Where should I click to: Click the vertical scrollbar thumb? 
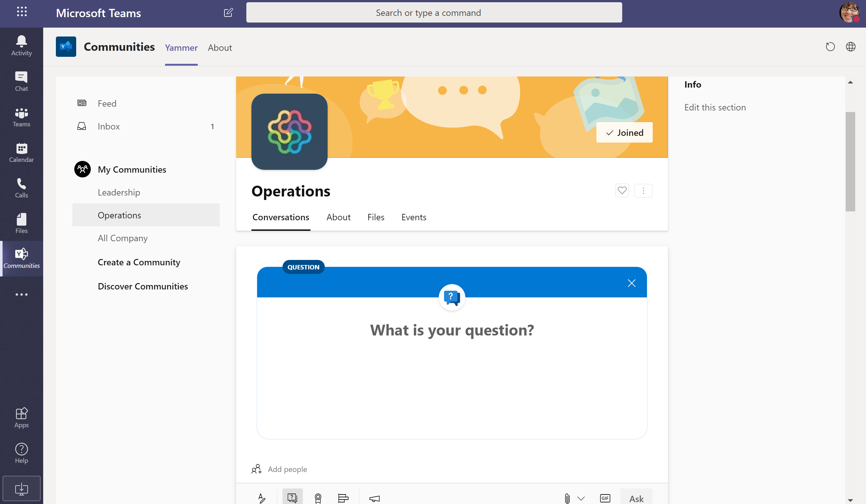(x=850, y=162)
